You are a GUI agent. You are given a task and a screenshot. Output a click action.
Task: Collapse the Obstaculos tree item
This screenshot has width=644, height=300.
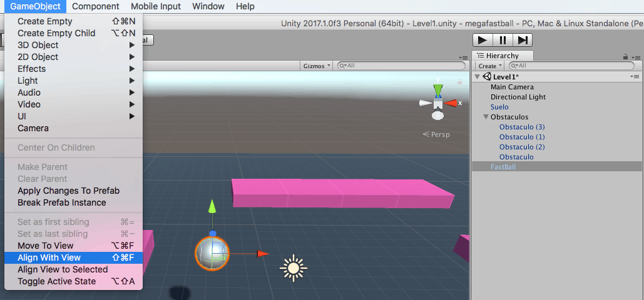pos(486,117)
